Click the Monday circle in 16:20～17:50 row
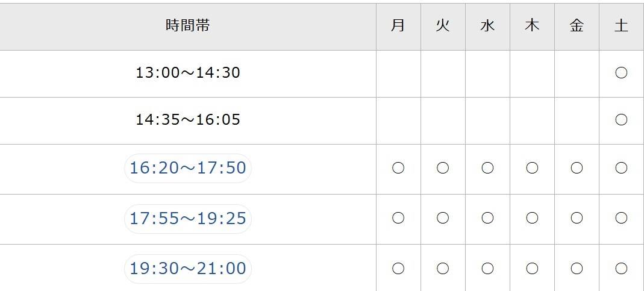 coord(398,168)
